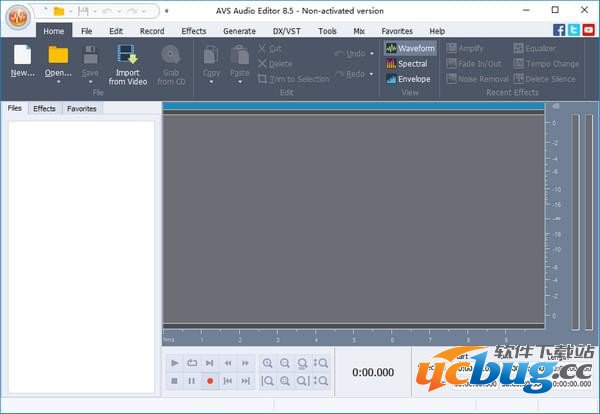Expand the Open button dropdown arrow
Viewport: 600px width, 414px height.
pos(58,82)
